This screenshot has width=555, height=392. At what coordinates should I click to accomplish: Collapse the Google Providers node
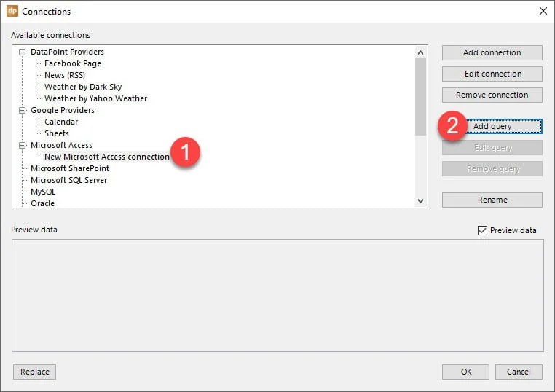(23, 111)
